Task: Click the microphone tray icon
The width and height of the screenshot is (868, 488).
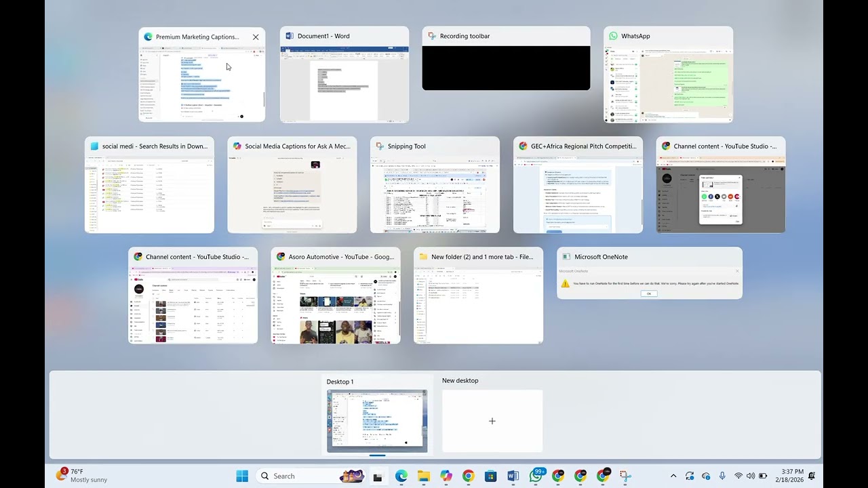Action: (722, 476)
